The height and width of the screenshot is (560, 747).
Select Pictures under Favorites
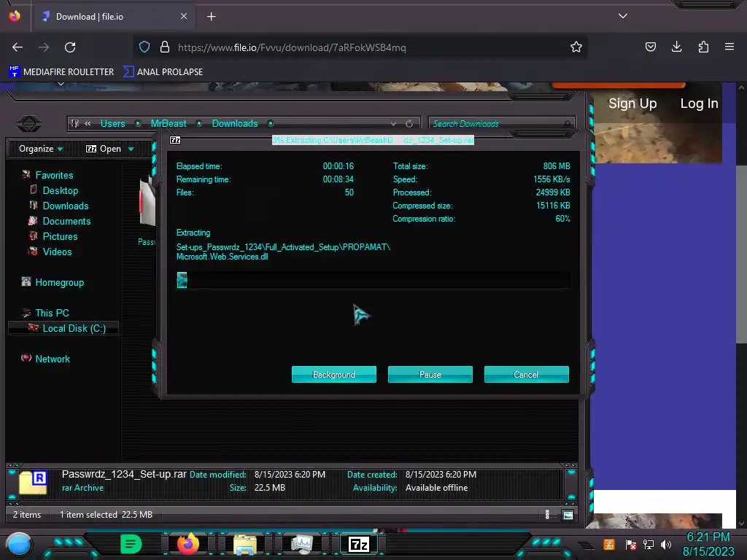pyautogui.click(x=60, y=236)
